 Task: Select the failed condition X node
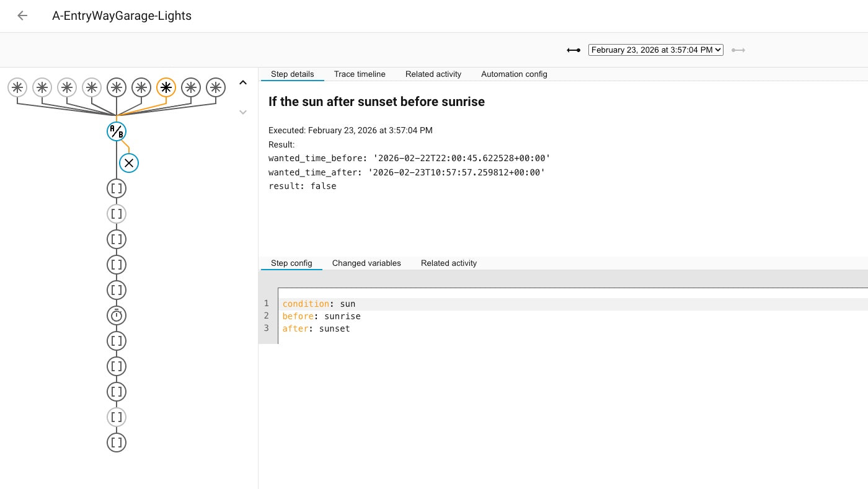129,163
